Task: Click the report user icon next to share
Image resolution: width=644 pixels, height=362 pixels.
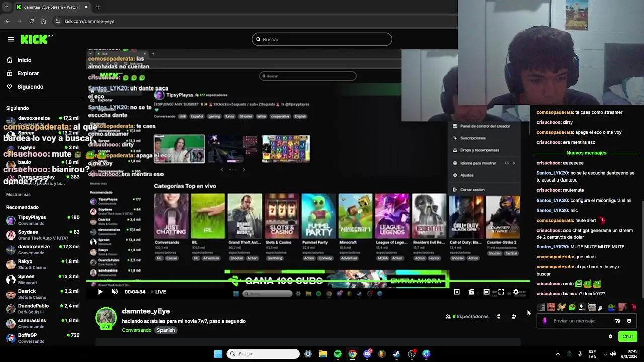Action: click(x=514, y=317)
